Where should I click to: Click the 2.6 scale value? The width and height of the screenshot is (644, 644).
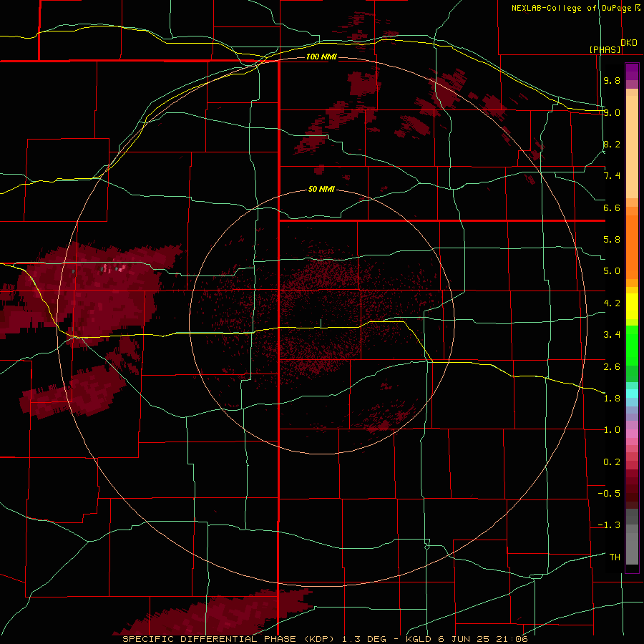point(612,366)
